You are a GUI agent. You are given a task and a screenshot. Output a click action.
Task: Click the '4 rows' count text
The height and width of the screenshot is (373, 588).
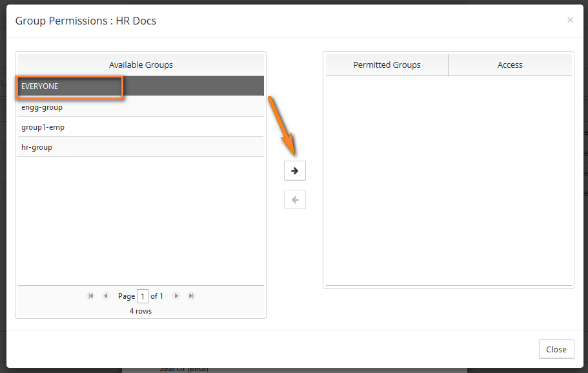pyautogui.click(x=141, y=311)
